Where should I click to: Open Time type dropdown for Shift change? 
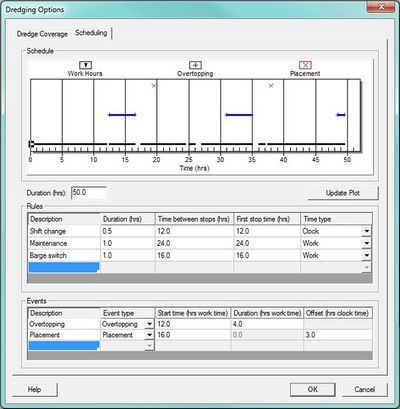click(x=367, y=231)
